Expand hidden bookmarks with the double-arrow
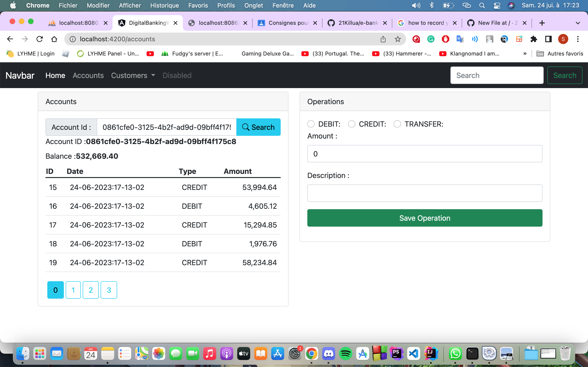This screenshot has width=588, height=367. 525,54
